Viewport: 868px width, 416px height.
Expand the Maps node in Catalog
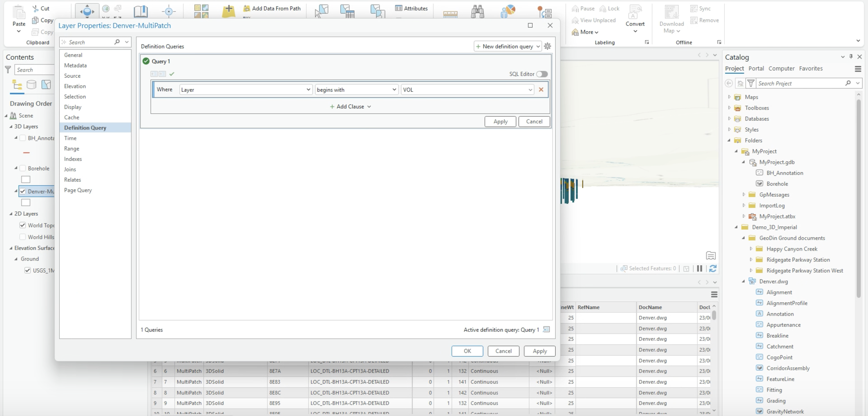tap(729, 97)
